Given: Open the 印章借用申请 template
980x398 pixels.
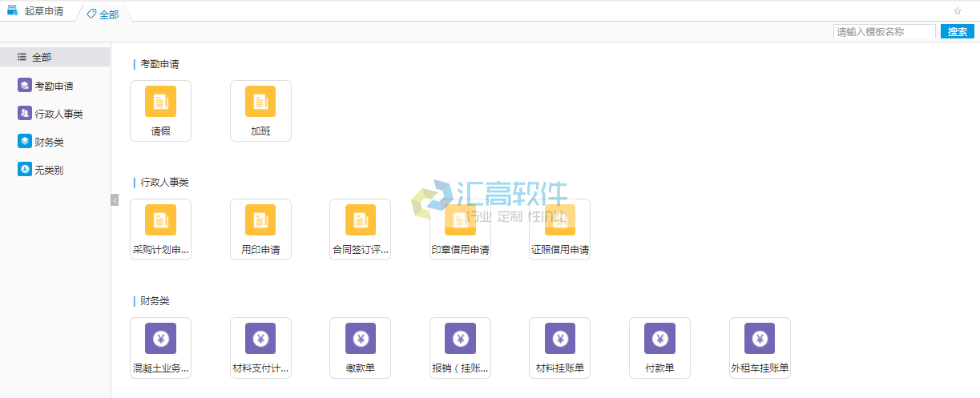Looking at the screenshot, I should click(460, 229).
